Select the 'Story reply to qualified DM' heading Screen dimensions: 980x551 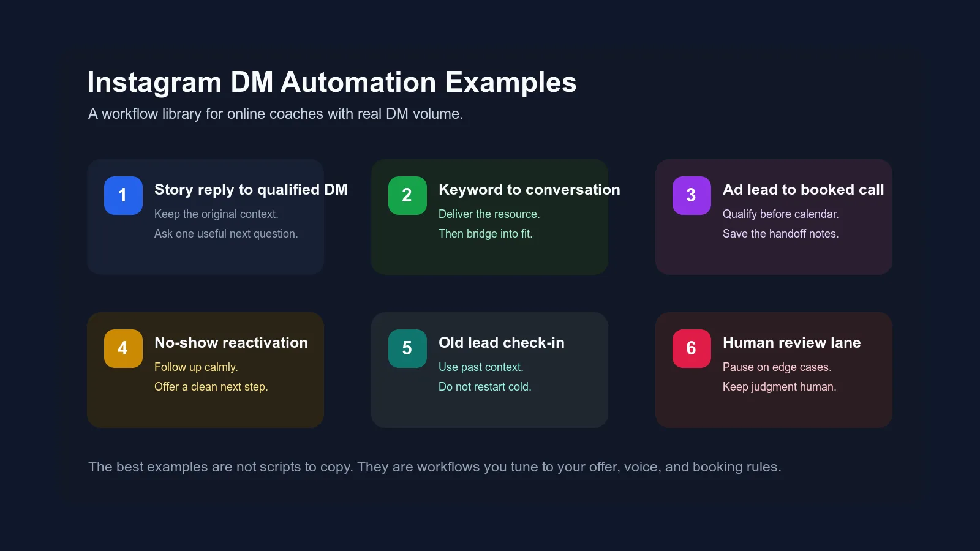[x=251, y=190]
